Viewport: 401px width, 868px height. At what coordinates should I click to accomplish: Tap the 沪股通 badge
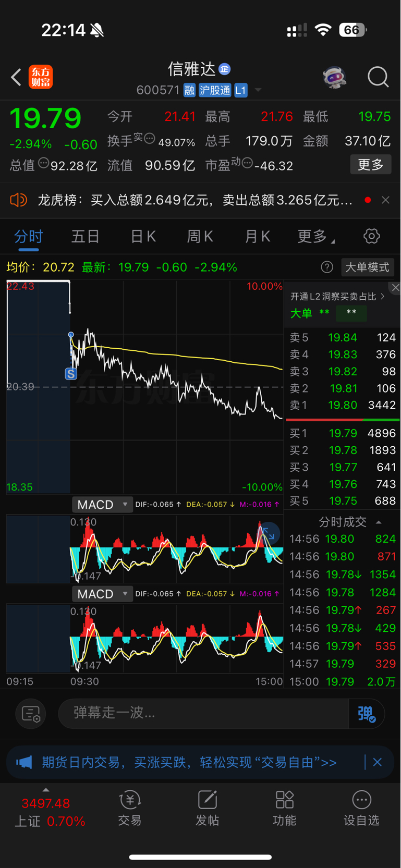click(215, 90)
